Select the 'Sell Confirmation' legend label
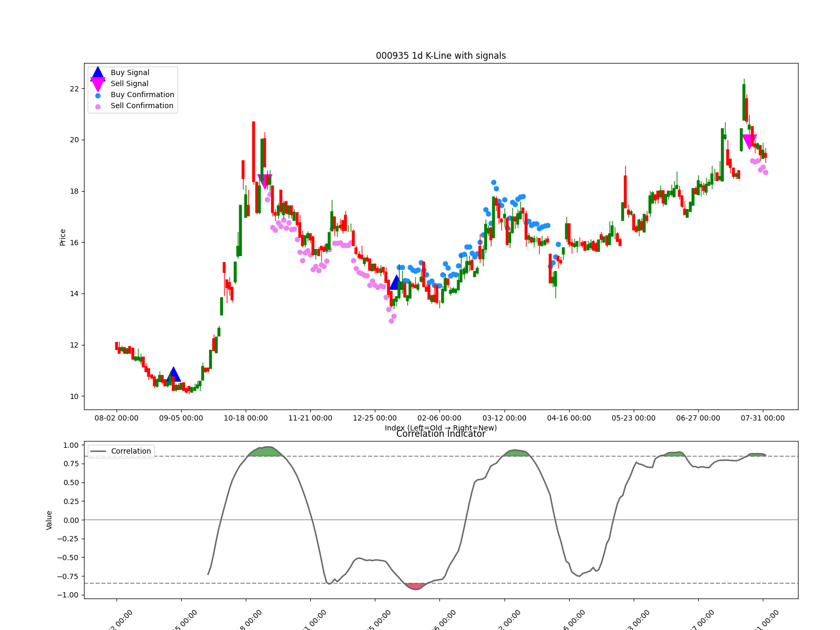 142,106
